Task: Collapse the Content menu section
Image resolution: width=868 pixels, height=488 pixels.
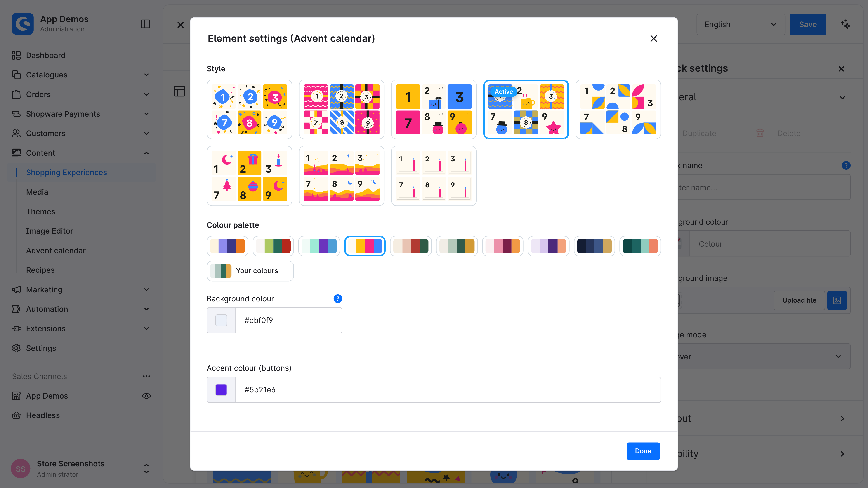Action: click(x=146, y=153)
